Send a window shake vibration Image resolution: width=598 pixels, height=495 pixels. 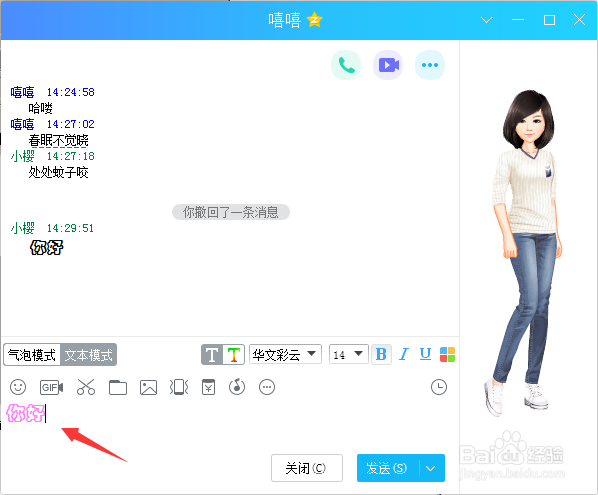coord(179,387)
